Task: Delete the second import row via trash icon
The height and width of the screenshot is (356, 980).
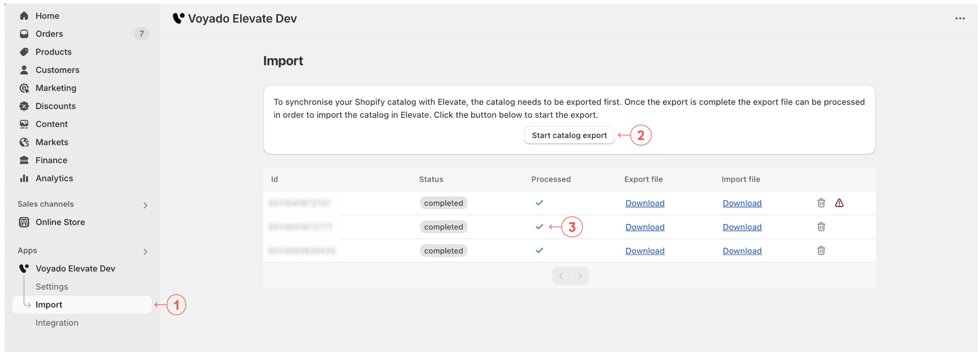Action: tap(821, 227)
